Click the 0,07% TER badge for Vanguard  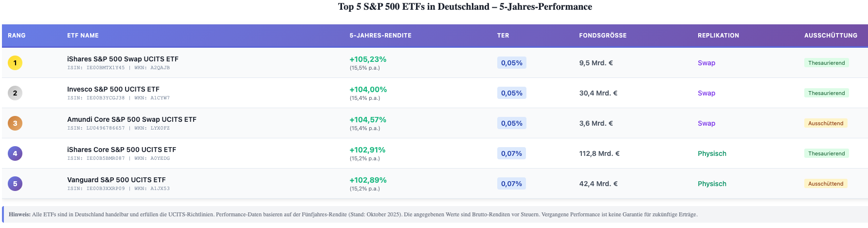click(x=511, y=184)
